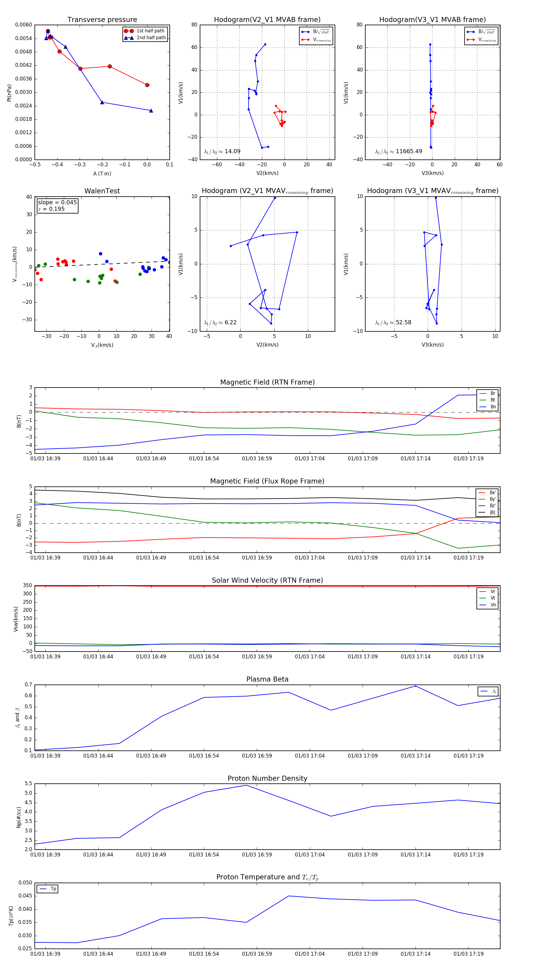The height and width of the screenshot is (980, 535).
Task: Click the λ1/λ3 ≈ 52.58 annotation
Action: [393, 323]
